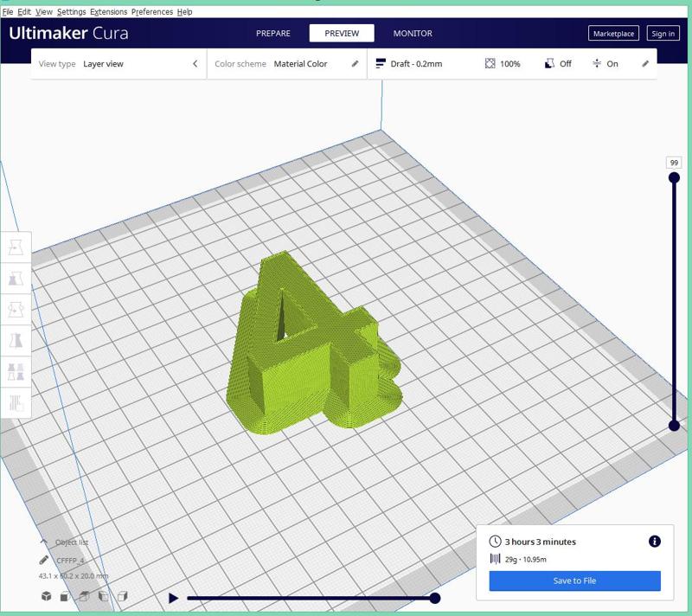Click the infill 100% icon
Viewport: 692px width, 616px height.
coord(490,63)
